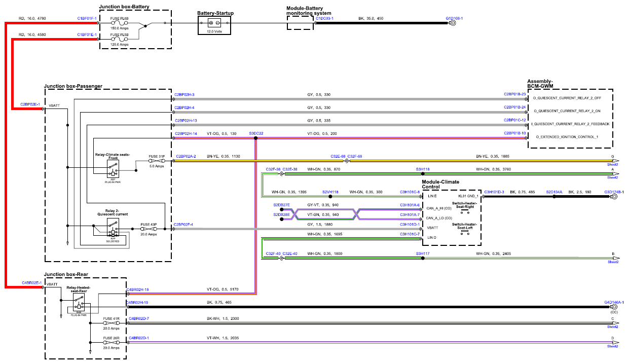Click the wire label "BK, 35.0, 450"
628x364 pixels.
[x=371, y=18]
